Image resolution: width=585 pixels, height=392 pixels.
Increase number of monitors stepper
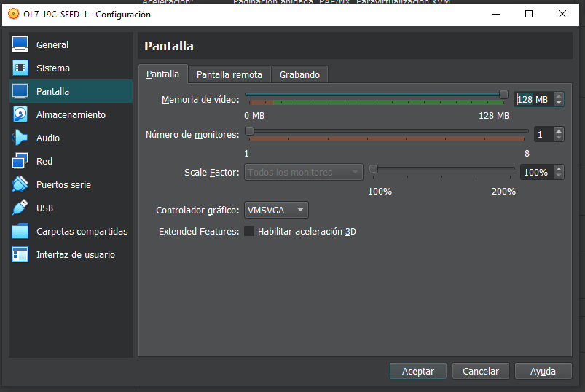click(x=559, y=131)
